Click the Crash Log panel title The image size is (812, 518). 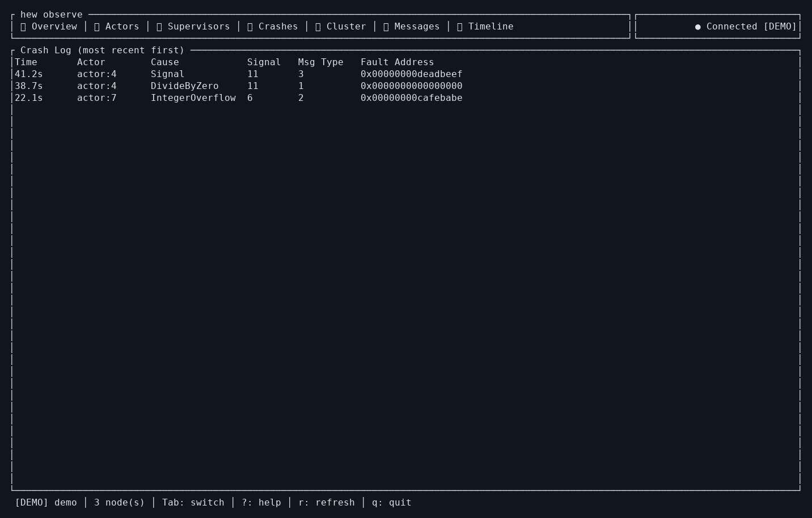103,50
